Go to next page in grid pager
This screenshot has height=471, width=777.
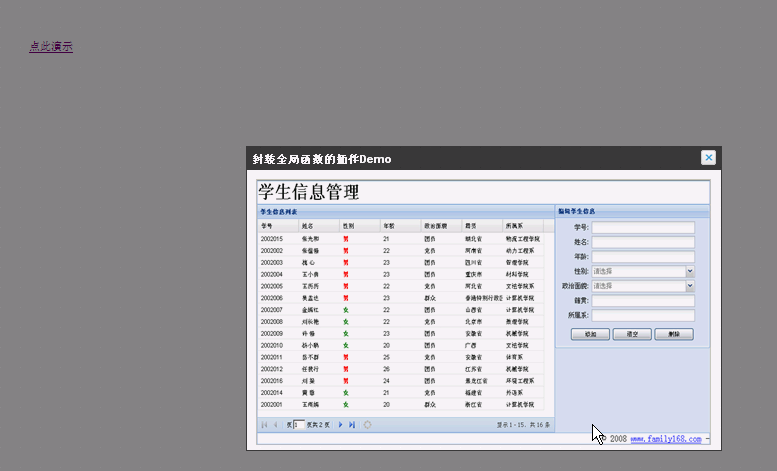(x=340, y=425)
